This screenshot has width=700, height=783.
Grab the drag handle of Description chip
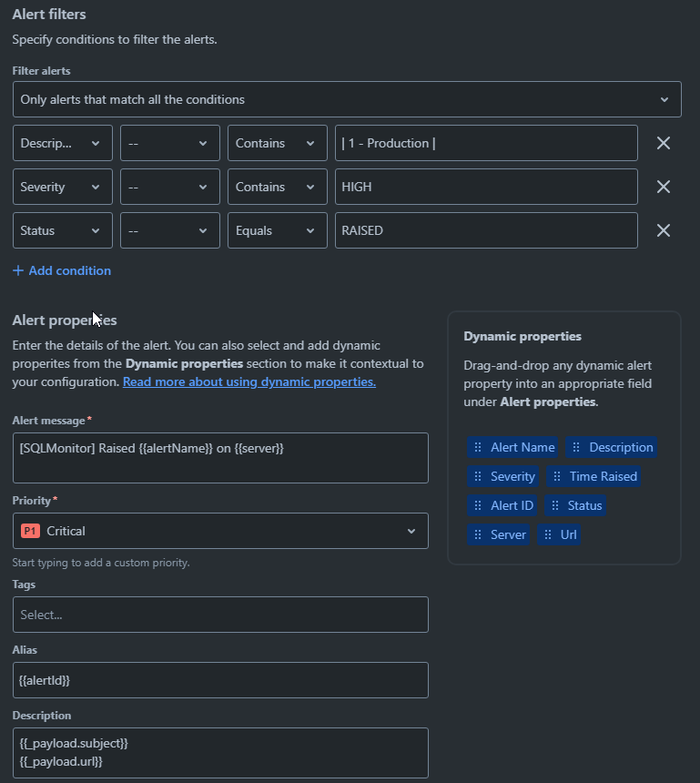tap(576, 447)
